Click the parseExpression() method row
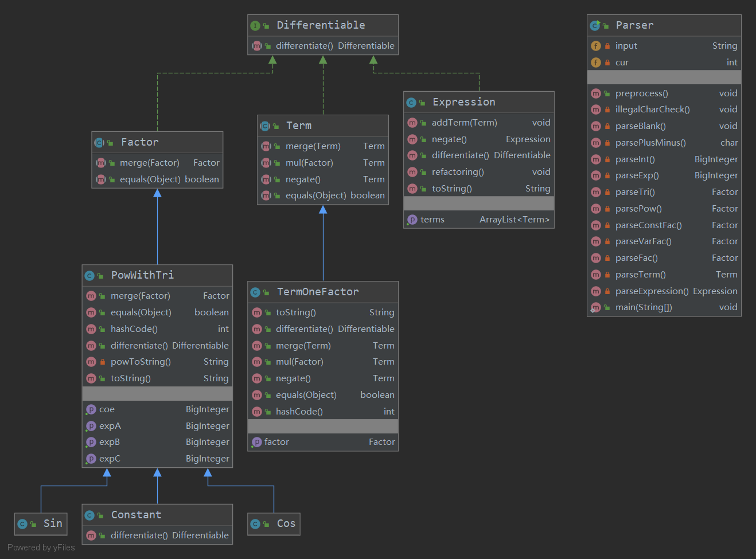The image size is (756, 559). (664, 291)
